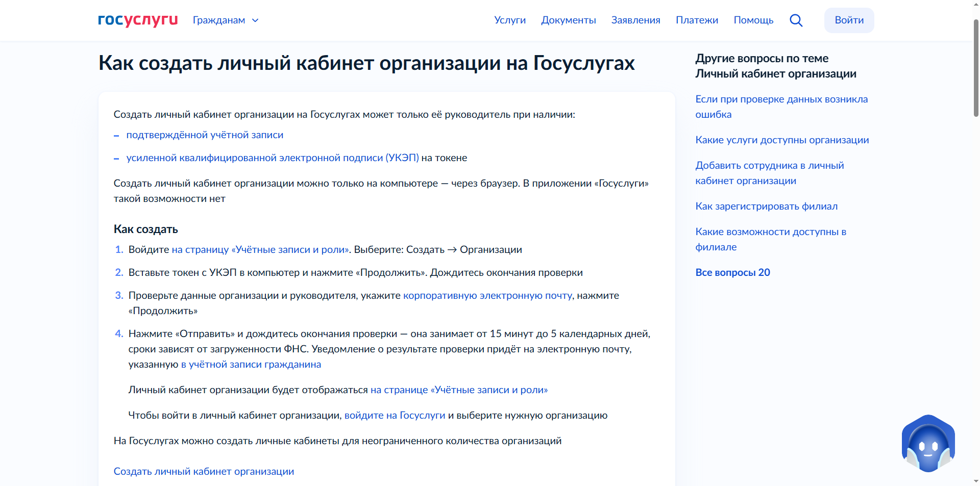
Task: Click scrollbar down arrow
Action: pos(975,481)
